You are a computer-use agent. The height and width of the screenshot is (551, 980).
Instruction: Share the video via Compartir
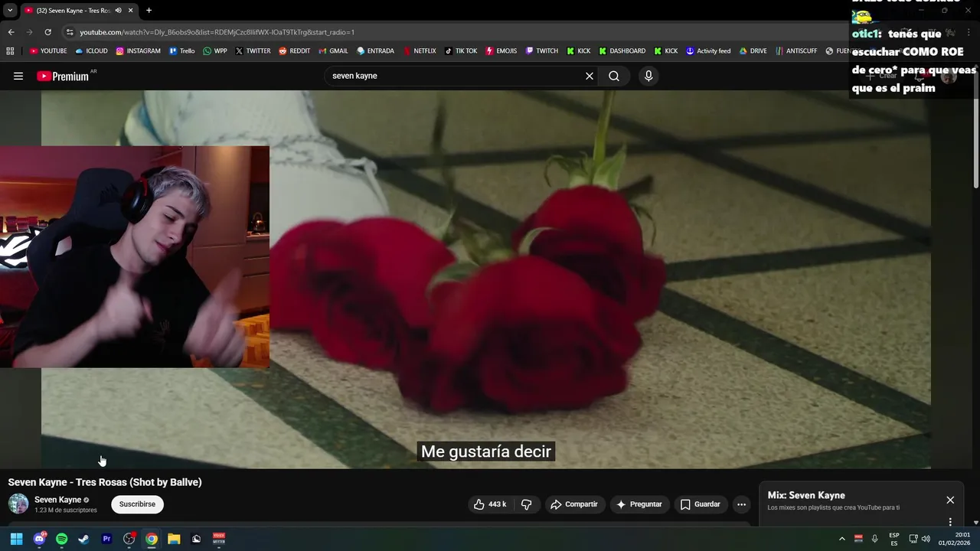click(574, 504)
